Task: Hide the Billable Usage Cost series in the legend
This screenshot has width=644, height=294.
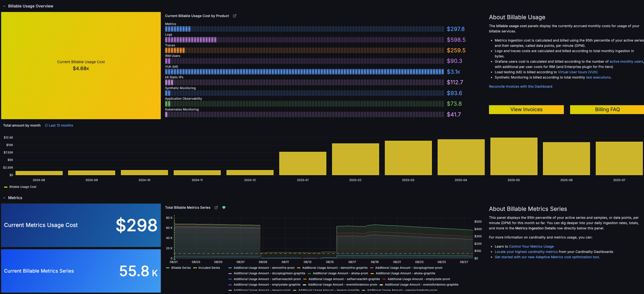Action: coord(23,187)
